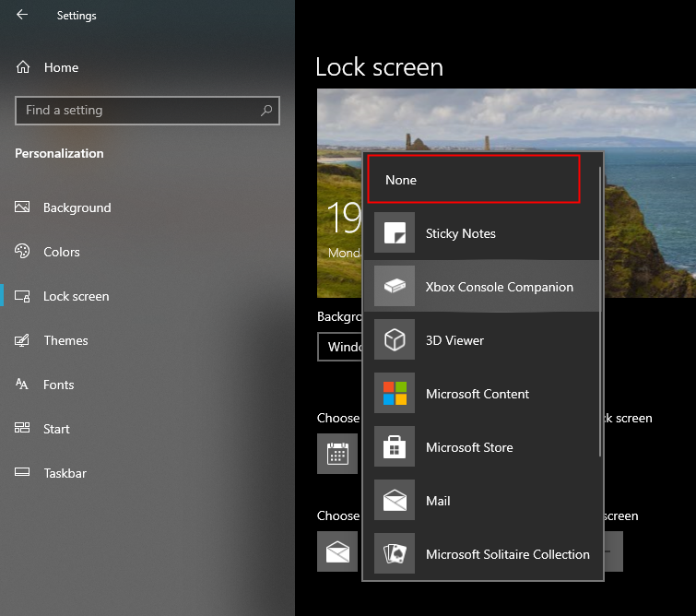
Task: Select Microsoft Solitaire Collection in the list
Action: click(x=481, y=554)
